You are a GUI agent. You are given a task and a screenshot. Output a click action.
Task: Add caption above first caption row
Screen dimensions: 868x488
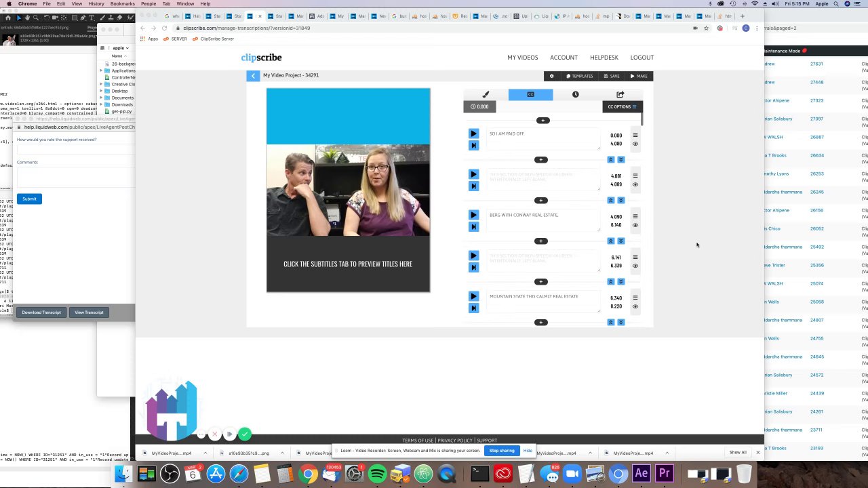click(x=542, y=120)
